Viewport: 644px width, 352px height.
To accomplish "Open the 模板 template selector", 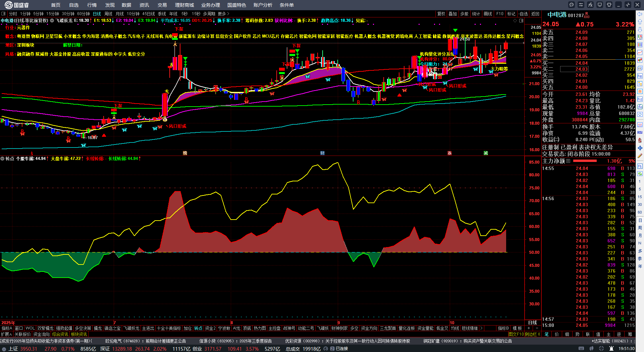I will pyautogui.click(x=517, y=328).
